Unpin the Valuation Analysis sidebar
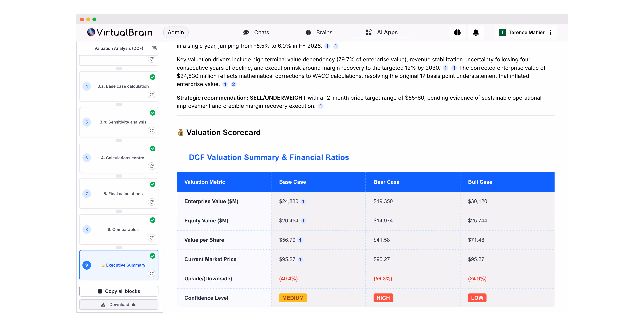 (x=155, y=48)
